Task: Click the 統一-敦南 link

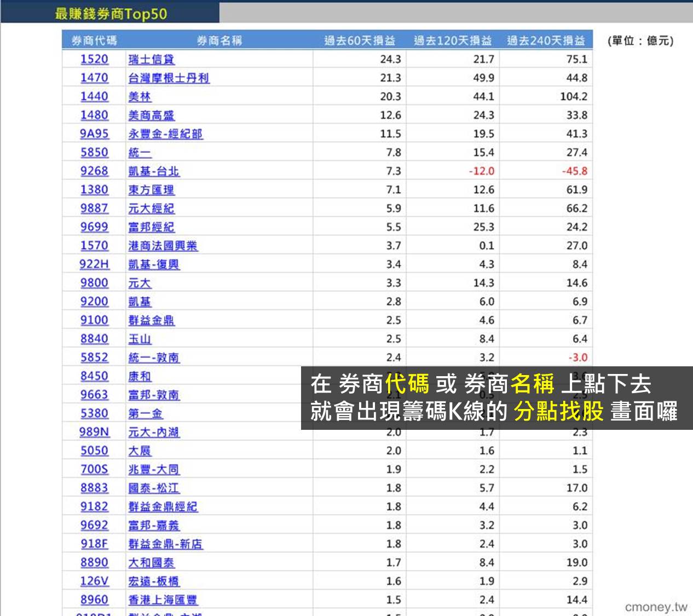Action: pyautogui.click(x=154, y=358)
